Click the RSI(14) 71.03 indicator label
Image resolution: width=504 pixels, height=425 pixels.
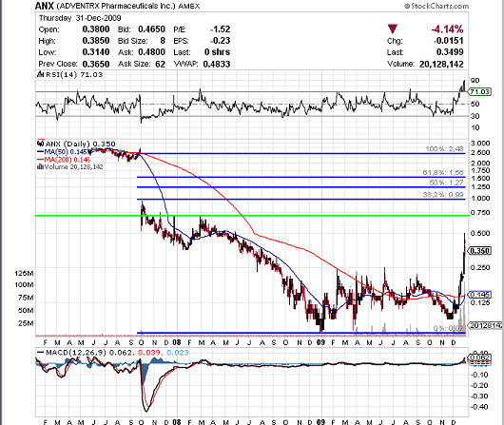(x=74, y=74)
